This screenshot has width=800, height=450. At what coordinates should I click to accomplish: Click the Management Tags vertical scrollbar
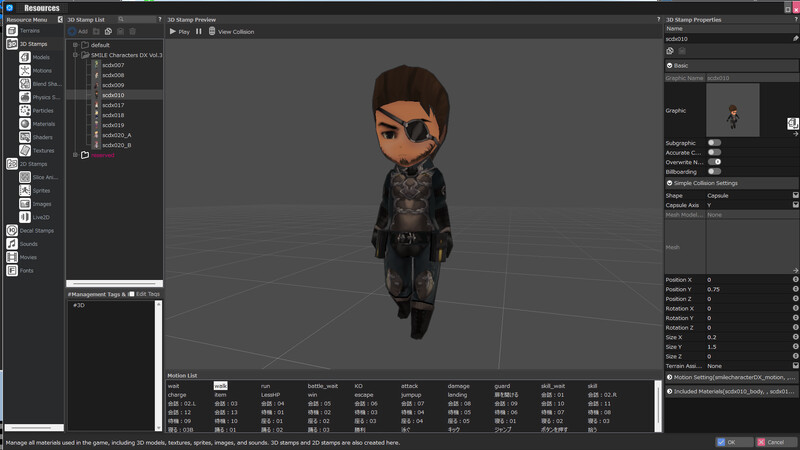click(158, 365)
